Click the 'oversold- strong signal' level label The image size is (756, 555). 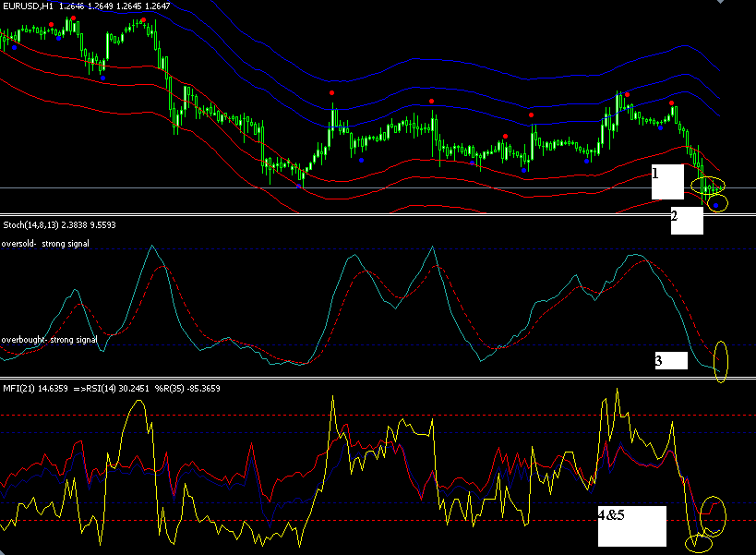tap(45, 244)
